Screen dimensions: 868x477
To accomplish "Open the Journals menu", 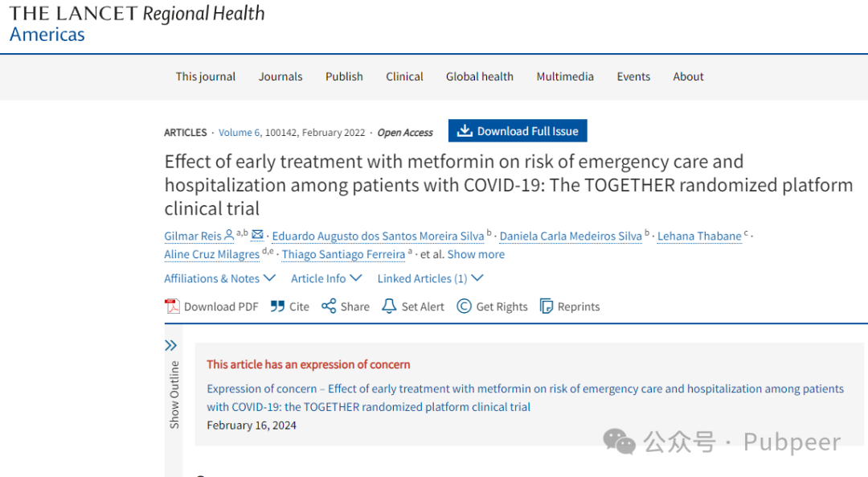I will [x=280, y=76].
